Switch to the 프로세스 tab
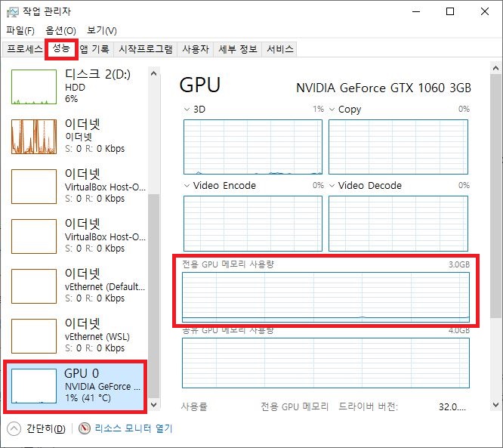The height and width of the screenshot is (448, 503). click(x=24, y=49)
